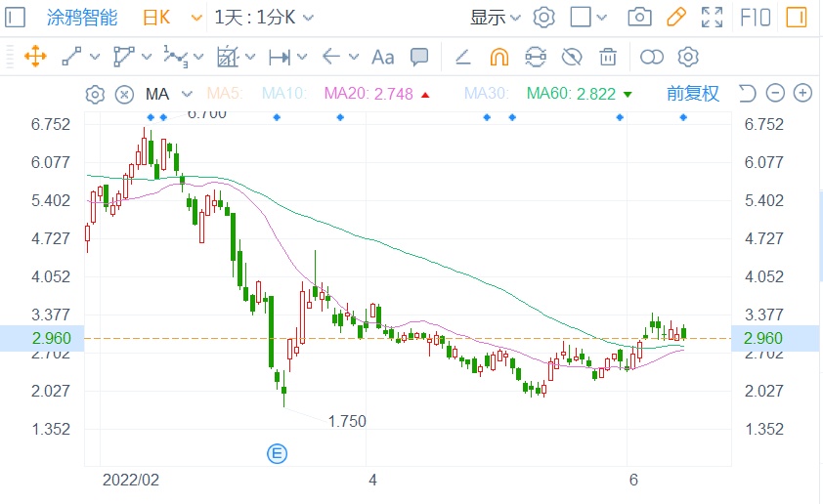
Task: Click the E earnings marker on timeline
Action: (x=278, y=452)
